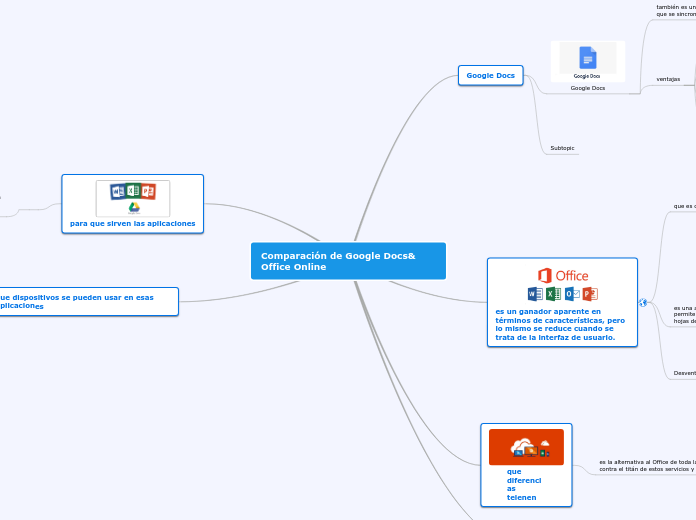Image resolution: width=696 pixels, height=520 pixels.
Task: Select the Google Docs topic node
Action: tap(490, 75)
